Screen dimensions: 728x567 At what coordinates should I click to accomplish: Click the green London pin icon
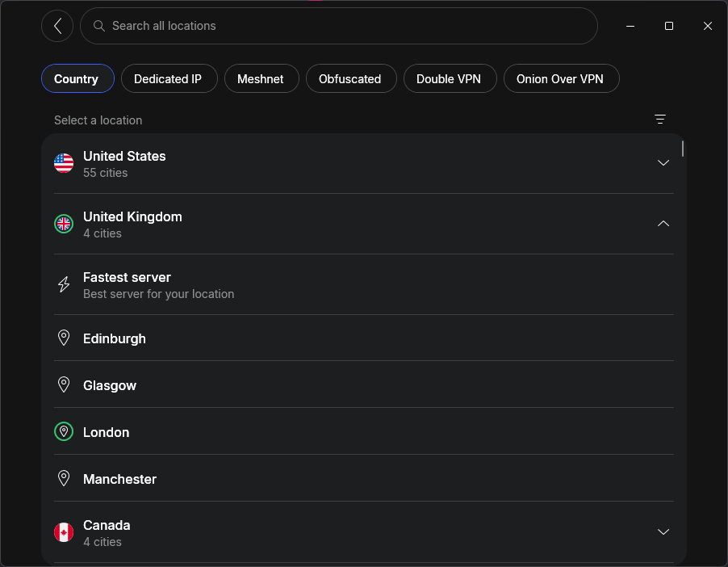click(64, 432)
